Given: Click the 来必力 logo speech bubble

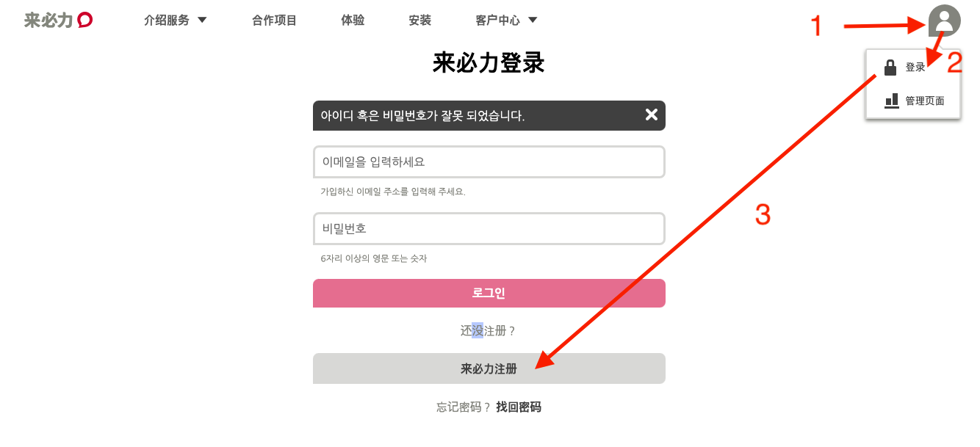Looking at the screenshot, I should (84, 21).
